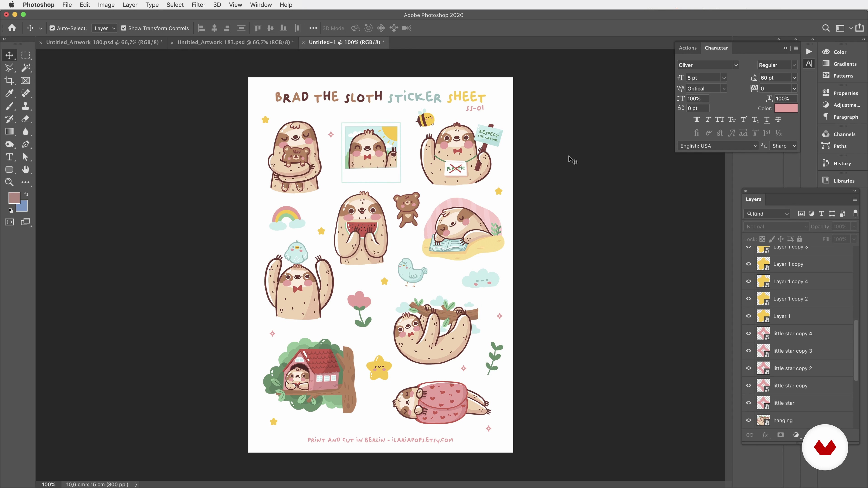The width and height of the screenshot is (868, 488).
Task: Click the Home icon in options bar
Action: (x=12, y=28)
